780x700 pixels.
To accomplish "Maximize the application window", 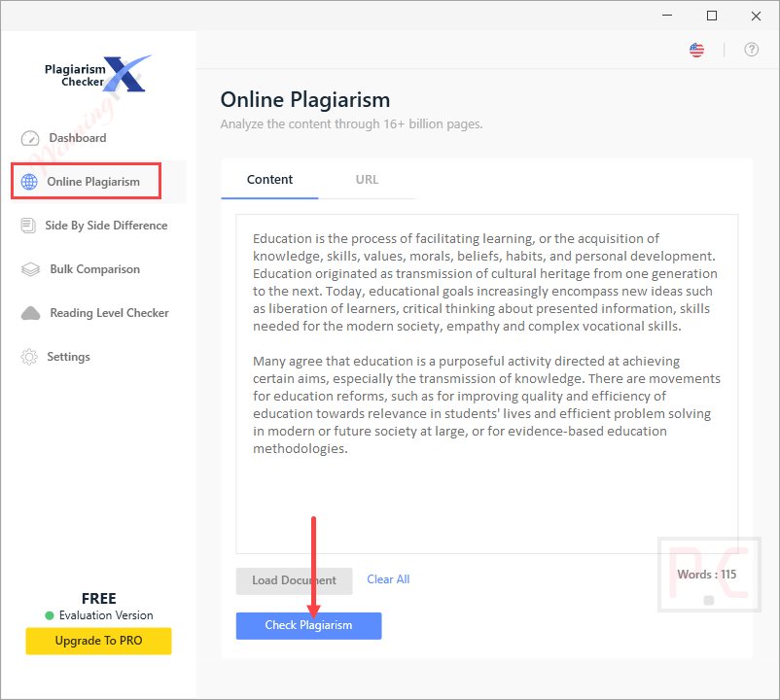I will 712,16.
